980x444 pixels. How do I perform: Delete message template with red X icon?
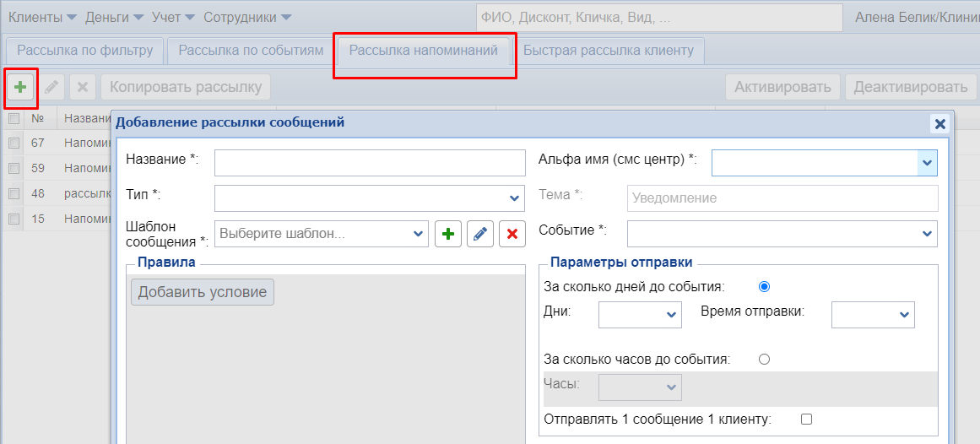point(512,234)
